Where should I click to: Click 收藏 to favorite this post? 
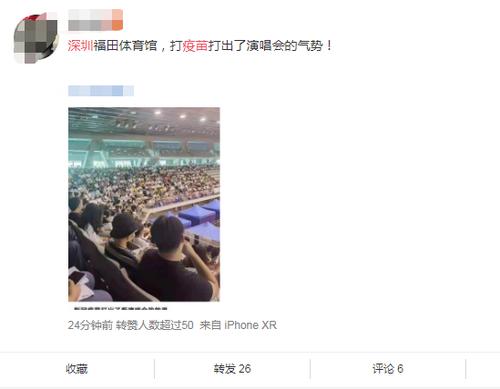click(x=77, y=369)
